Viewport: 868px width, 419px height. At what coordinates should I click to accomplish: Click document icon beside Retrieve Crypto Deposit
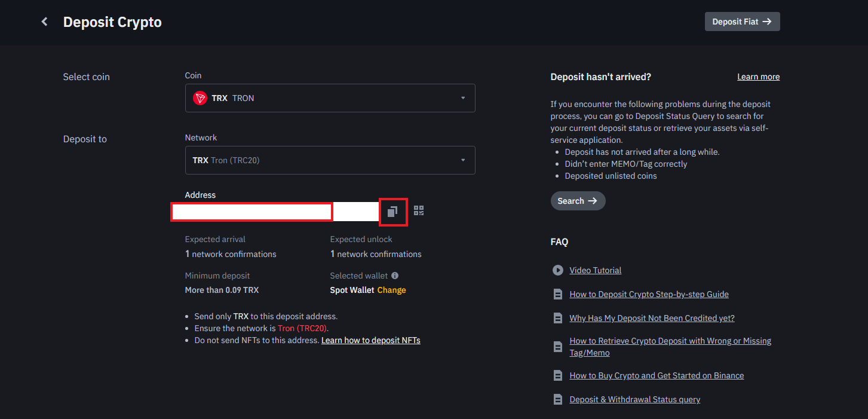pyautogui.click(x=557, y=347)
